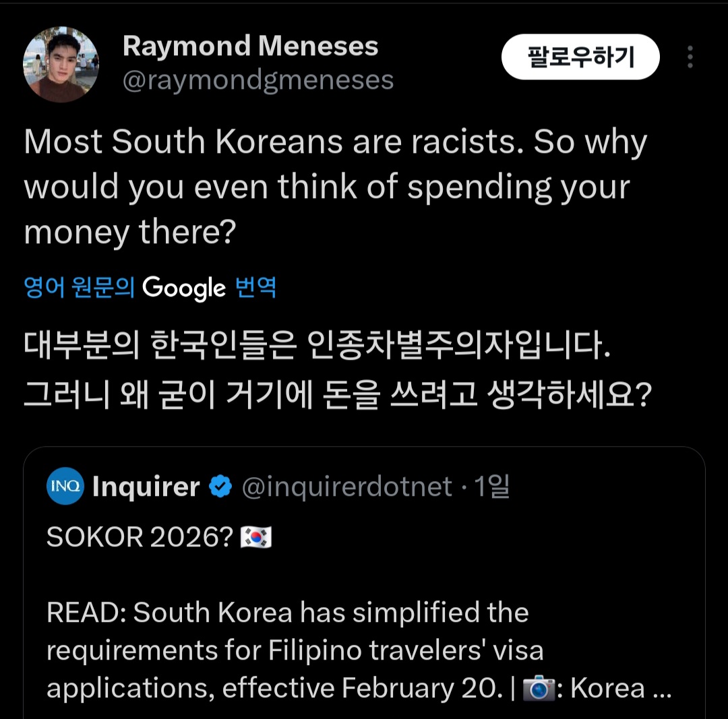
Task: Click the 팔로우하기 follow button
Action: [580, 57]
